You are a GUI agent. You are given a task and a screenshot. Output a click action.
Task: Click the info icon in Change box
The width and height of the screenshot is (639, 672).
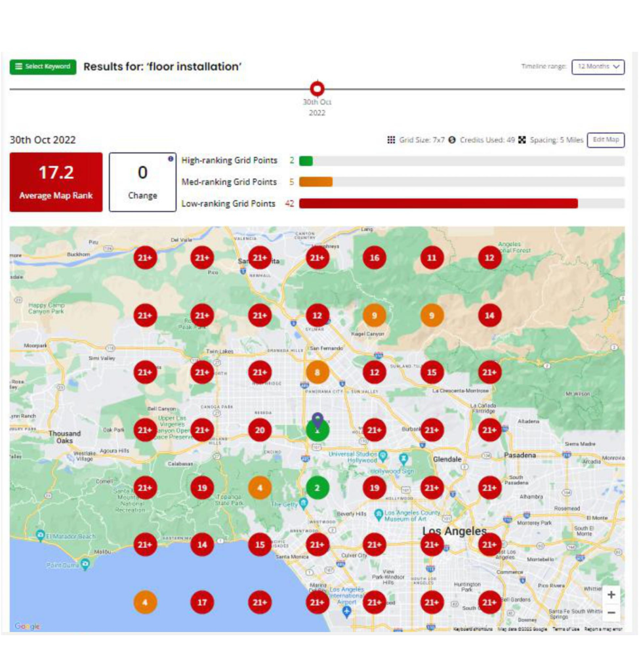pyautogui.click(x=171, y=159)
